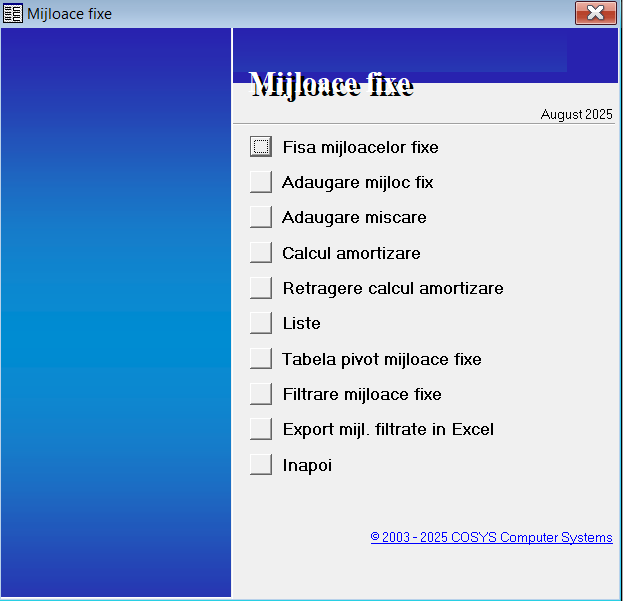Click the large Mijloace fixe header title
This screenshot has width=623, height=601.
click(330, 84)
